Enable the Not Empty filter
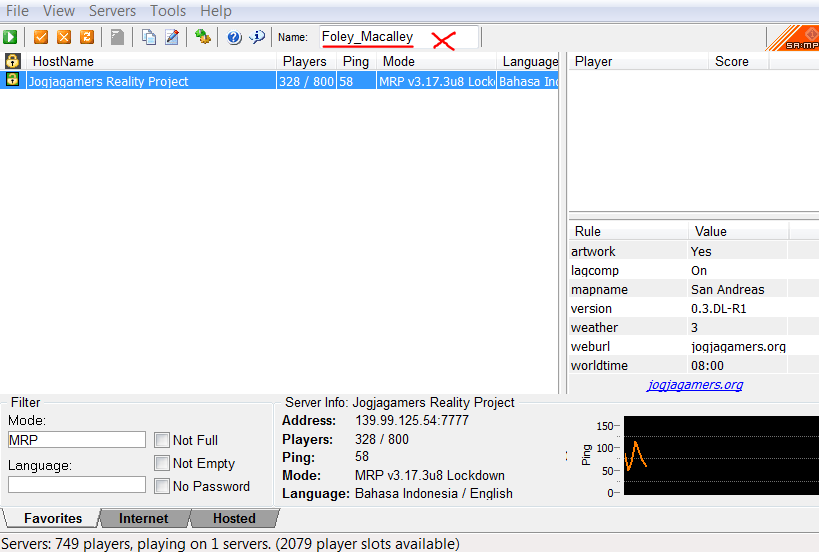The image size is (819, 553). [x=162, y=463]
